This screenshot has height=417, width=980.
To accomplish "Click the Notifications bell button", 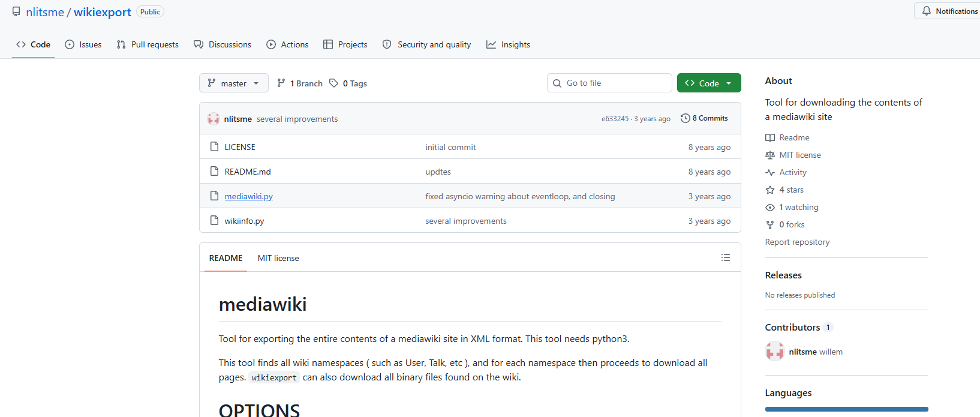I will (x=948, y=11).
